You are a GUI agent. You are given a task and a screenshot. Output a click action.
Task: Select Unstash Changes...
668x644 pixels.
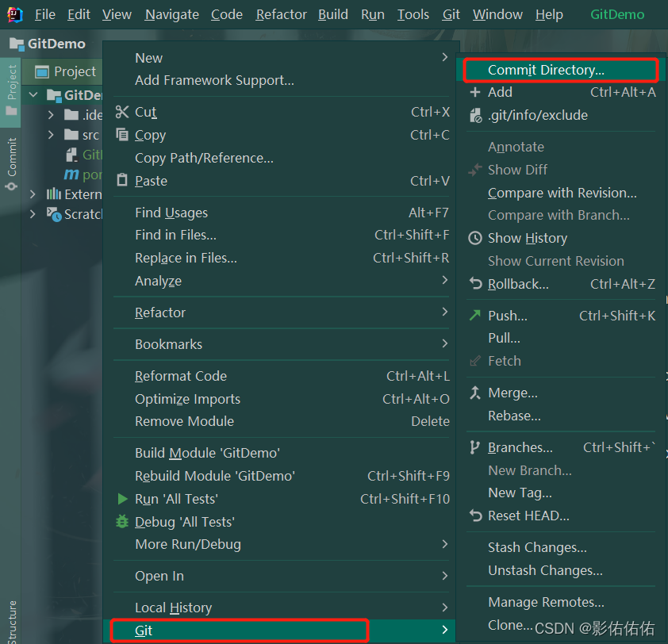561,570
